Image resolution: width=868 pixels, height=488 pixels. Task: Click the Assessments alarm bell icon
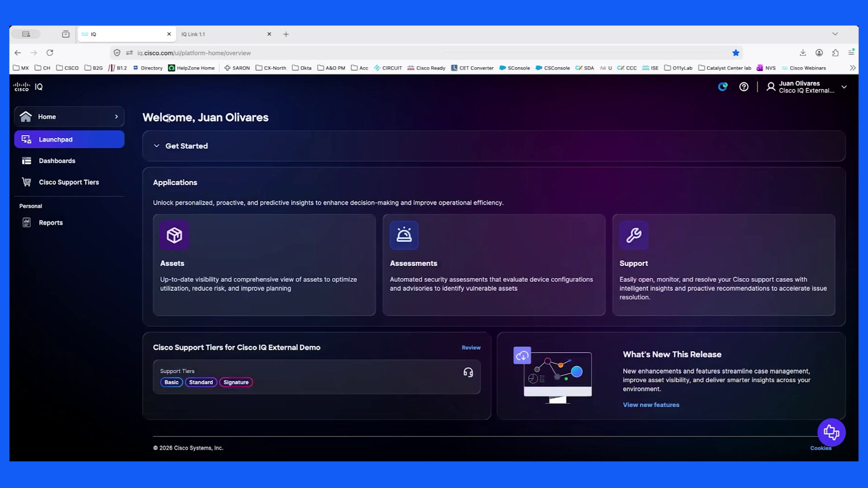pyautogui.click(x=404, y=235)
